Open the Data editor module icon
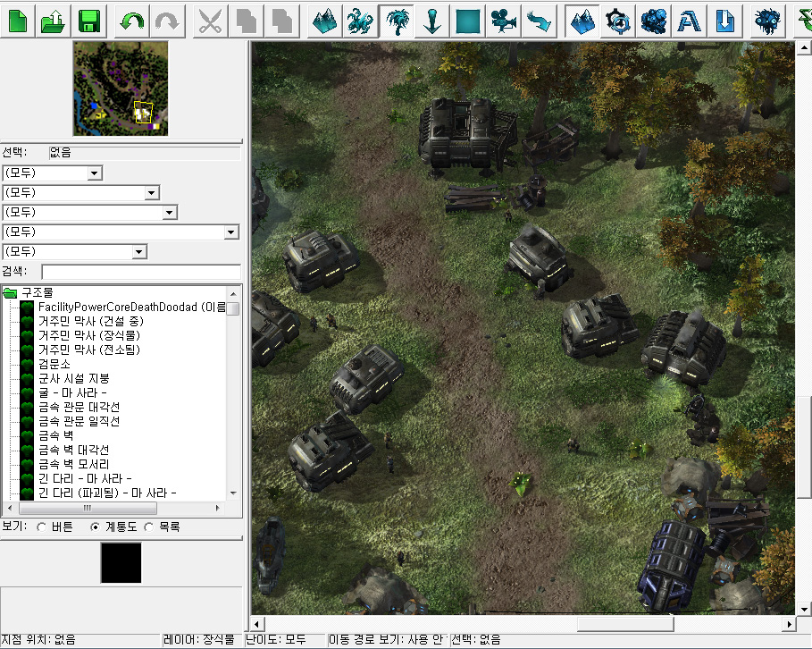812x649 pixels. [x=654, y=21]
